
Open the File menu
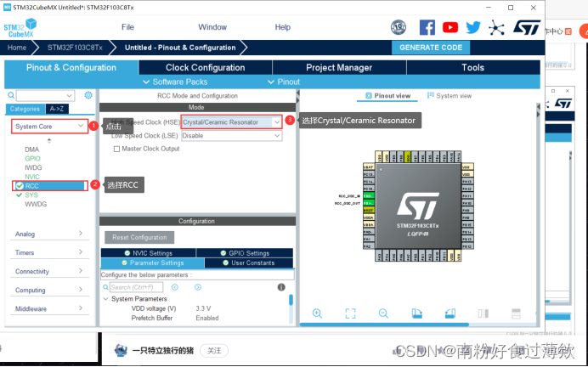[127, 27]
